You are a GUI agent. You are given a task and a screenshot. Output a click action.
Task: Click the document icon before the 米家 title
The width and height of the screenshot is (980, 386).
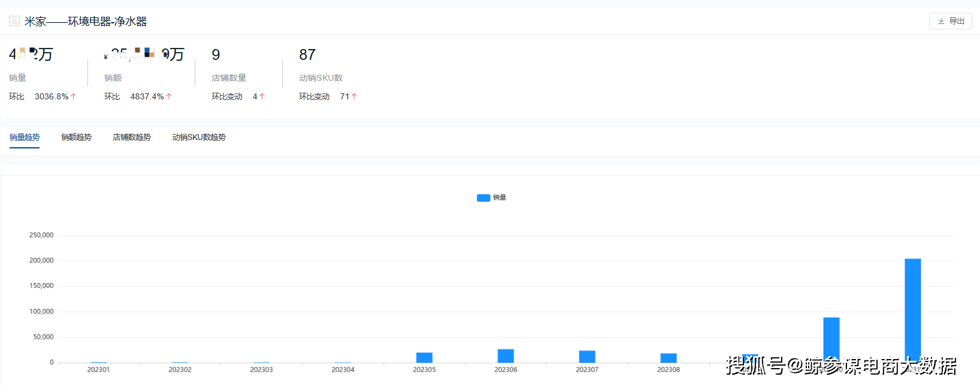tap(14, 22)
